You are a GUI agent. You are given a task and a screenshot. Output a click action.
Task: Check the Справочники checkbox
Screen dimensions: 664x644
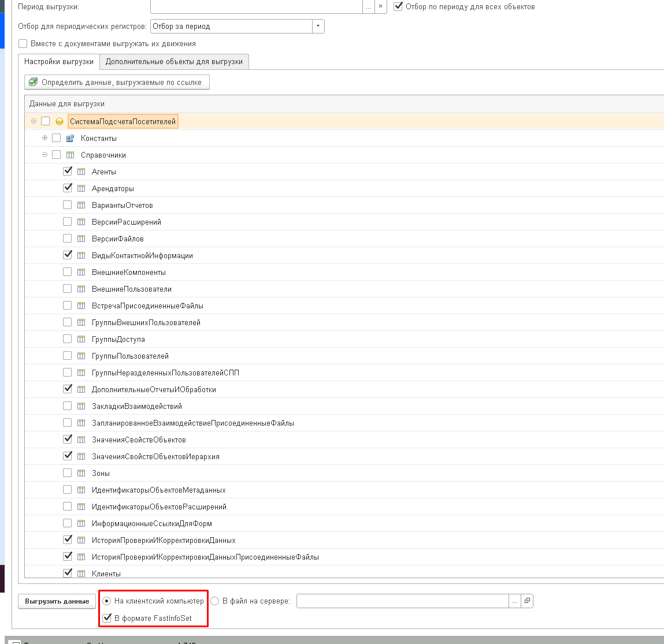[56, 155]
